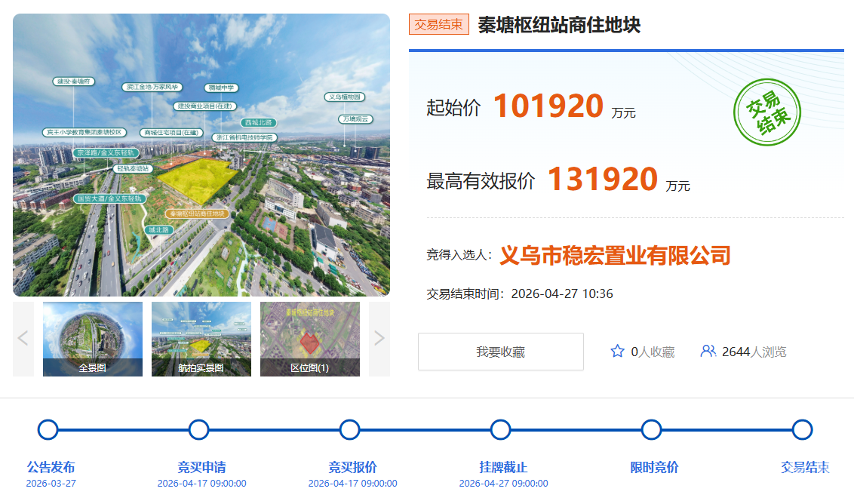Click the 我要收藏 button
Image resolution: width=854 pixels, height=504 pixels.
500,352
